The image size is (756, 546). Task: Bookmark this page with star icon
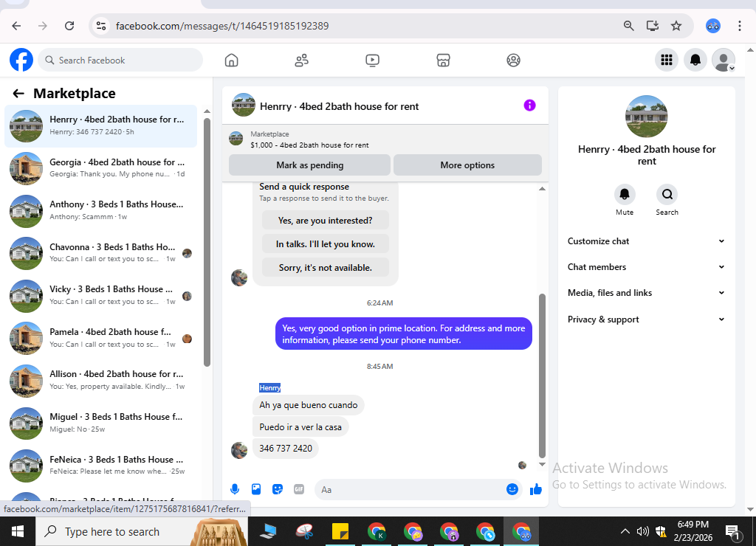[x=676, y=26]
